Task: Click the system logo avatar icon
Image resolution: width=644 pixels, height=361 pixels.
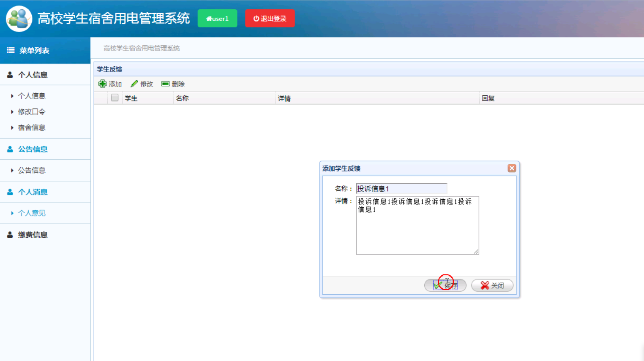Action: point(19,19)
